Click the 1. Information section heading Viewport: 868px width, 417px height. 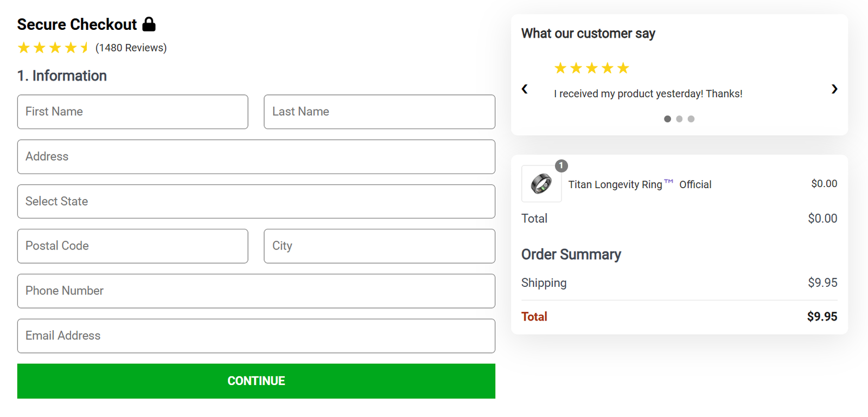point(62,76)
